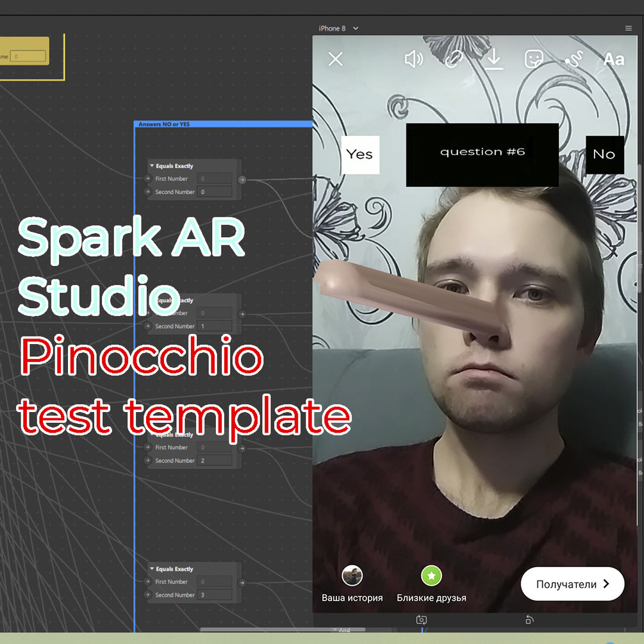Select Ваша история avatar
The height and width of the screenshot is (644, 644).
coord(352,575)
